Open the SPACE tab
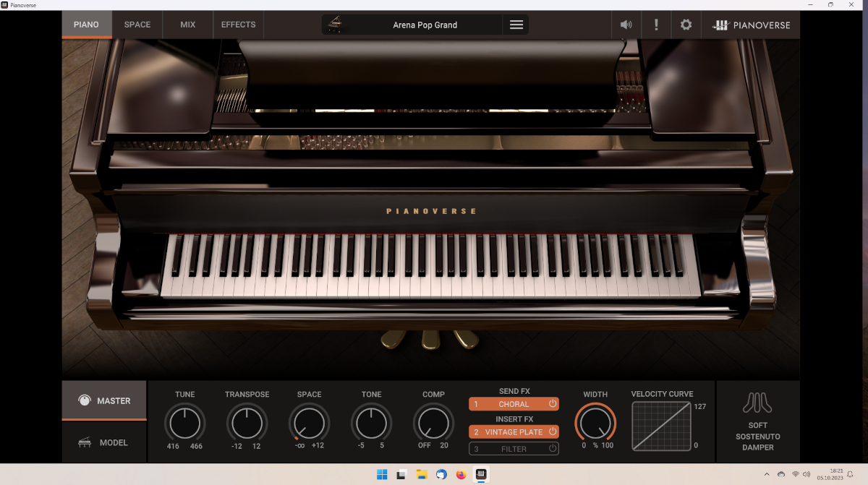The image size is (868, 485). pyautogui.click(x=137, y=25)
